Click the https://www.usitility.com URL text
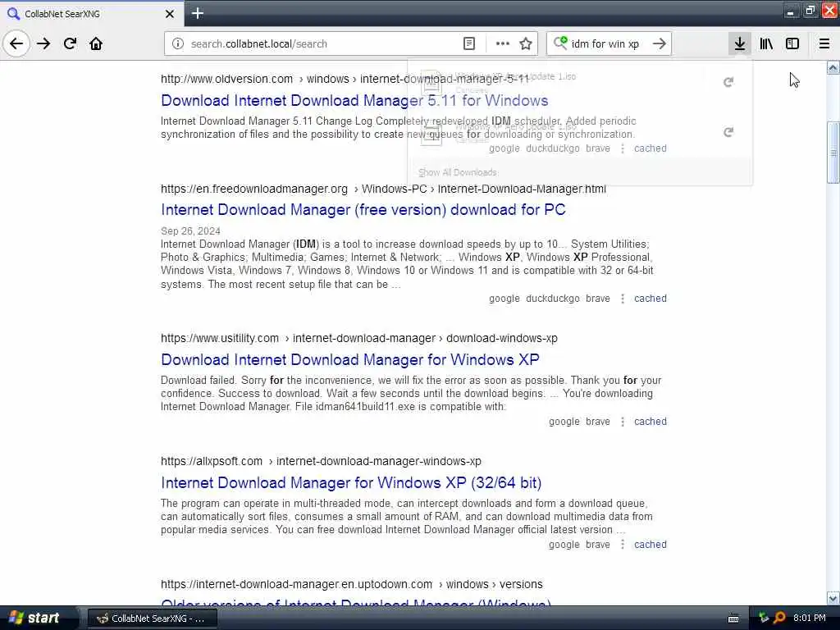Viewport: 840px width, 630px height. point(220,339)
